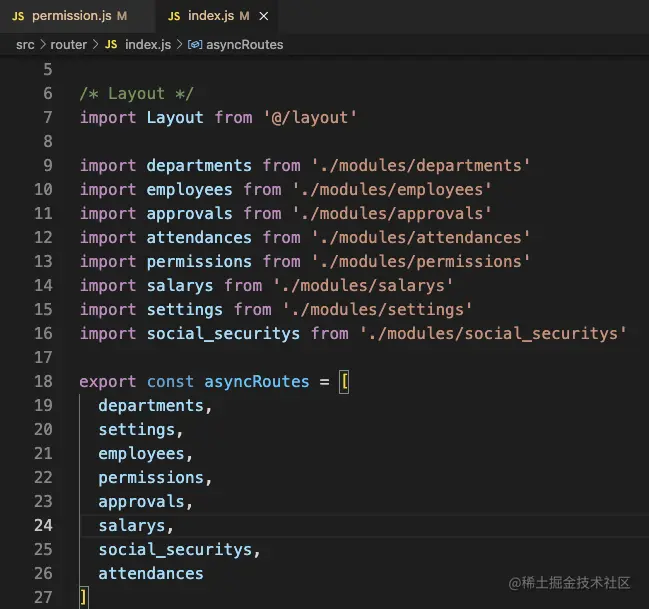
Task: Click social_securitys identifier on line 16
Action: point(223,334)
